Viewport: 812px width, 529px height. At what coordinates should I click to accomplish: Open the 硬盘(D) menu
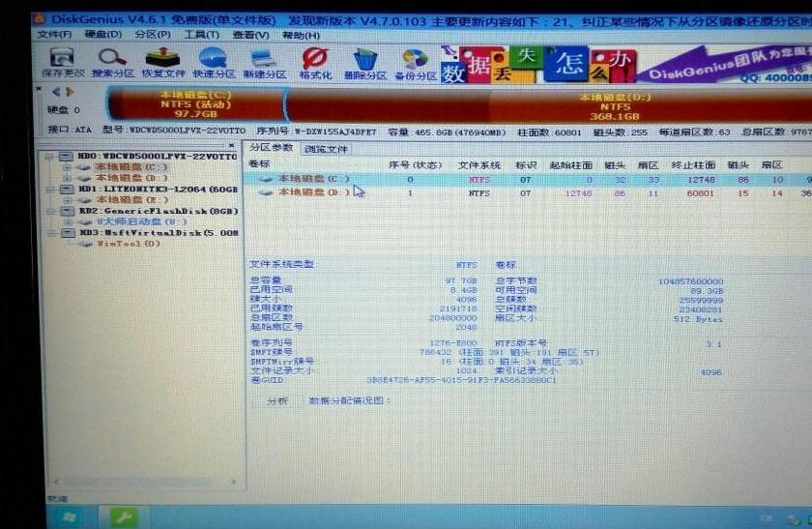tap(103, 34)
